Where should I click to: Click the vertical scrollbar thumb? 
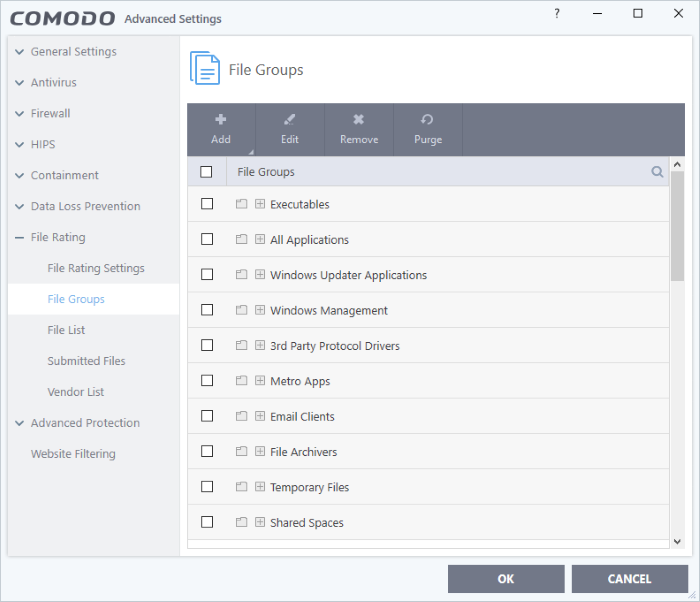(x=677, y=226)
